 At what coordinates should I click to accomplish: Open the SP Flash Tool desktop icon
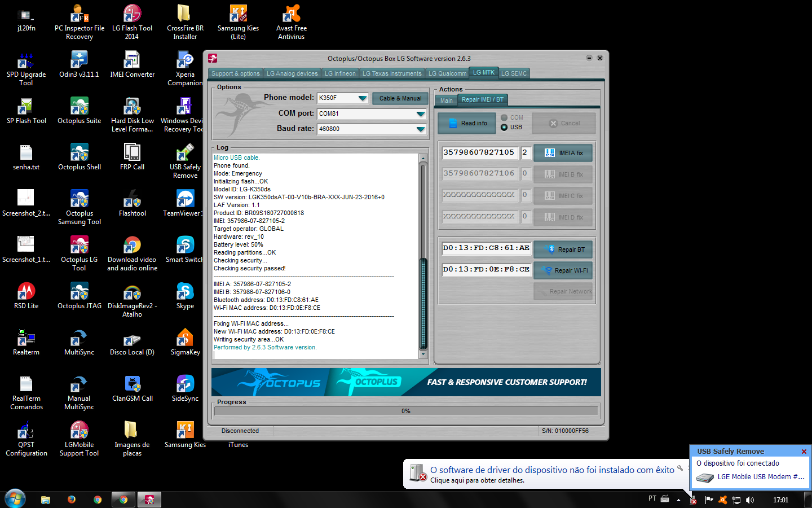26,111
